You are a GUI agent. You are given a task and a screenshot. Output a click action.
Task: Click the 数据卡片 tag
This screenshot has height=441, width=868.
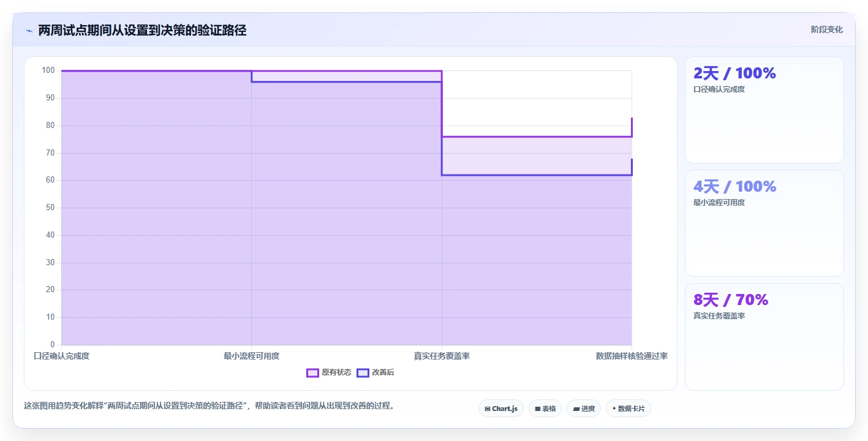(x=628, y=409)
